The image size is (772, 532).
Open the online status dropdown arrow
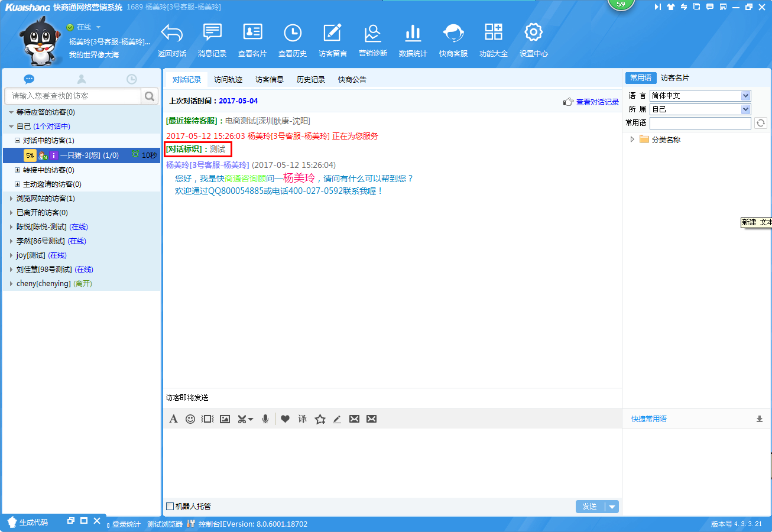98,27
